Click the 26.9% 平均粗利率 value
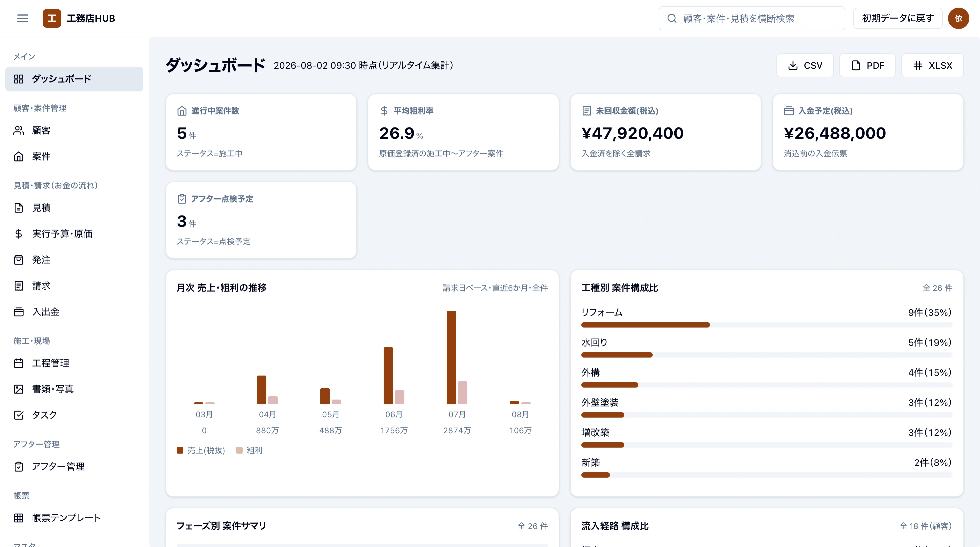Image resolution: width=980 pixels, height=547 pixels. click(401, 133)
